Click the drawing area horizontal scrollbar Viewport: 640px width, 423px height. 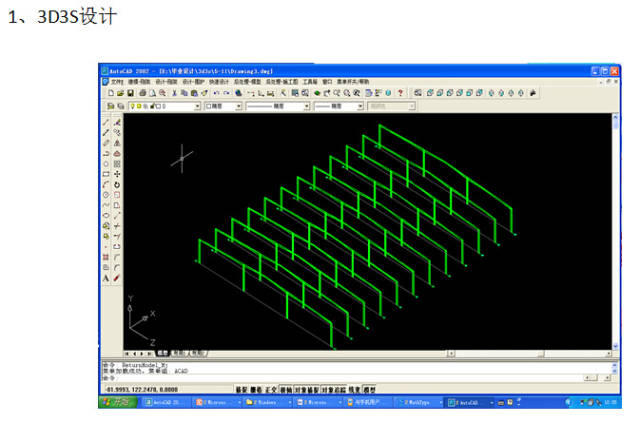pyautogui.click(x=532, y=354)
